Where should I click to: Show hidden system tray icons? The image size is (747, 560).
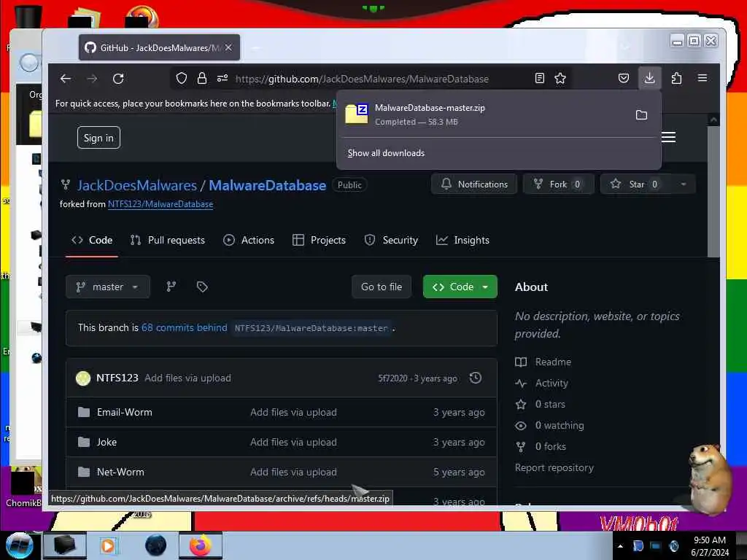[620, 546]
